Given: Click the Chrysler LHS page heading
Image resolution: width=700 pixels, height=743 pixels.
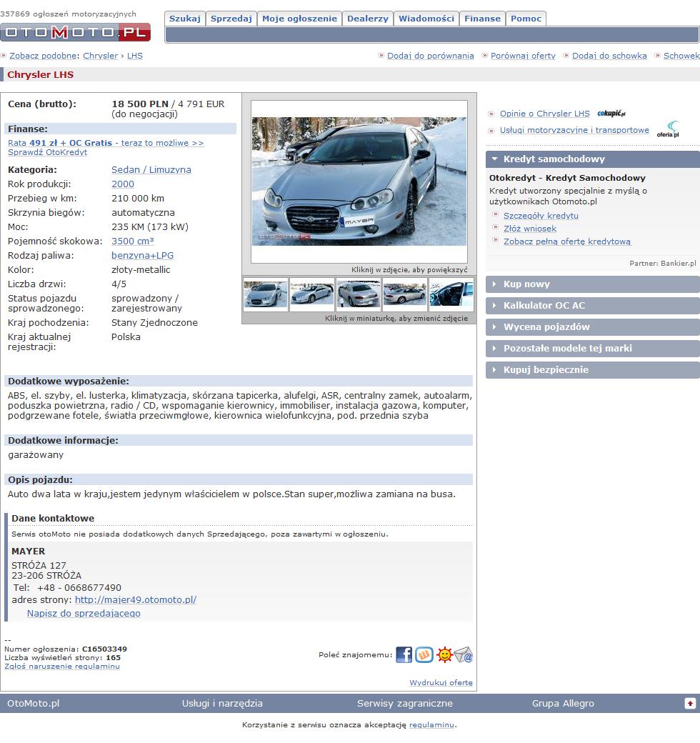Looking at the screenshot, I should 40,75.
